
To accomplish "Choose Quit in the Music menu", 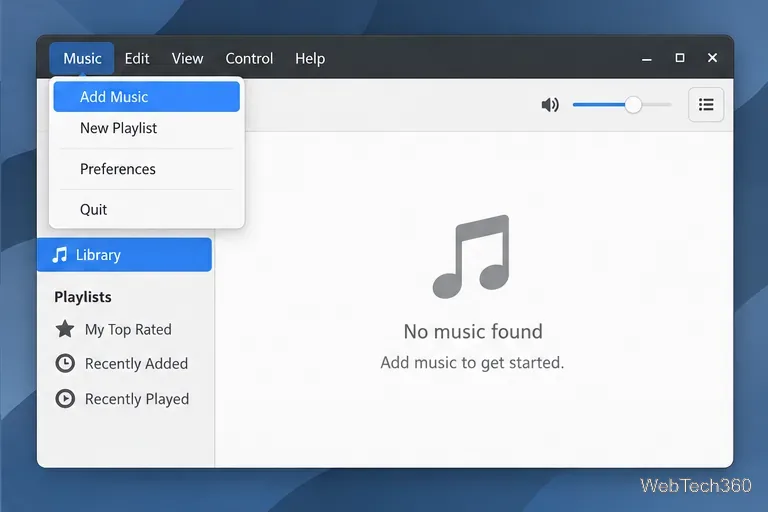I will pyautogui.click(x=146, y=210).
